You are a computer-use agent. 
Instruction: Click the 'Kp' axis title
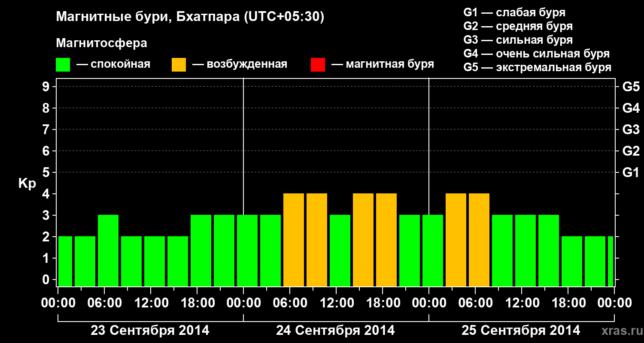pos(27,184)
